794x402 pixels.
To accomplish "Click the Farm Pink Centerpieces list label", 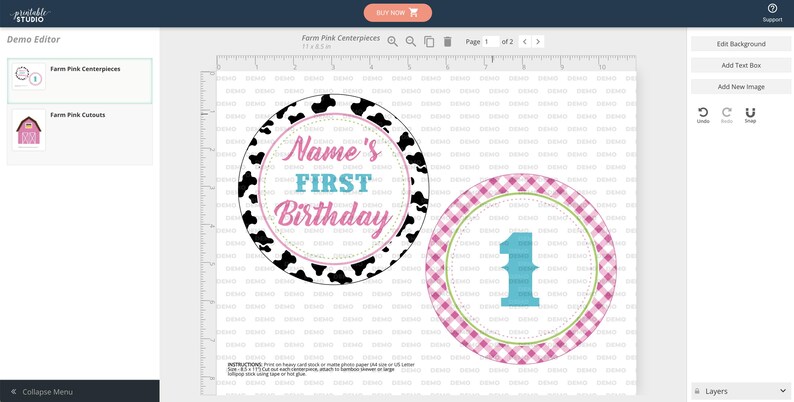I will click(x=85, y=69).
